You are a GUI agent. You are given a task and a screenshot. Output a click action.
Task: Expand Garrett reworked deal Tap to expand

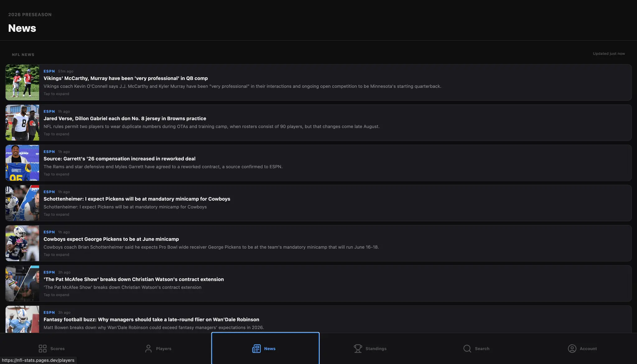pyautogui.click(x=56, y=174)
